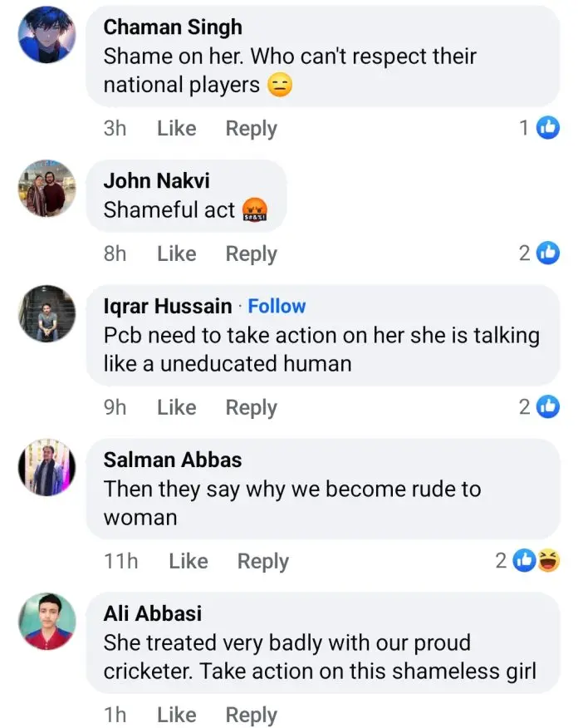Tap Iqrar Hussain's avatar image
This screenshot has width=578, height=728.
[47, 314]
